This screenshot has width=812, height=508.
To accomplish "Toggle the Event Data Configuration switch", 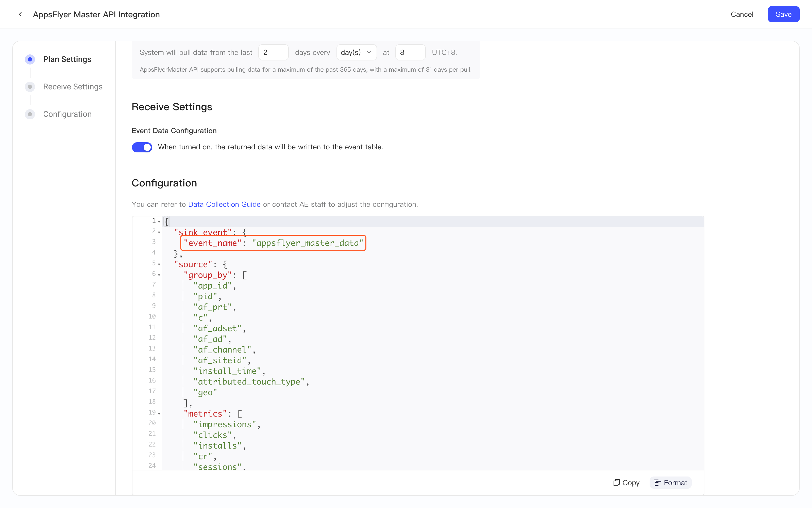I will [142, 147].
